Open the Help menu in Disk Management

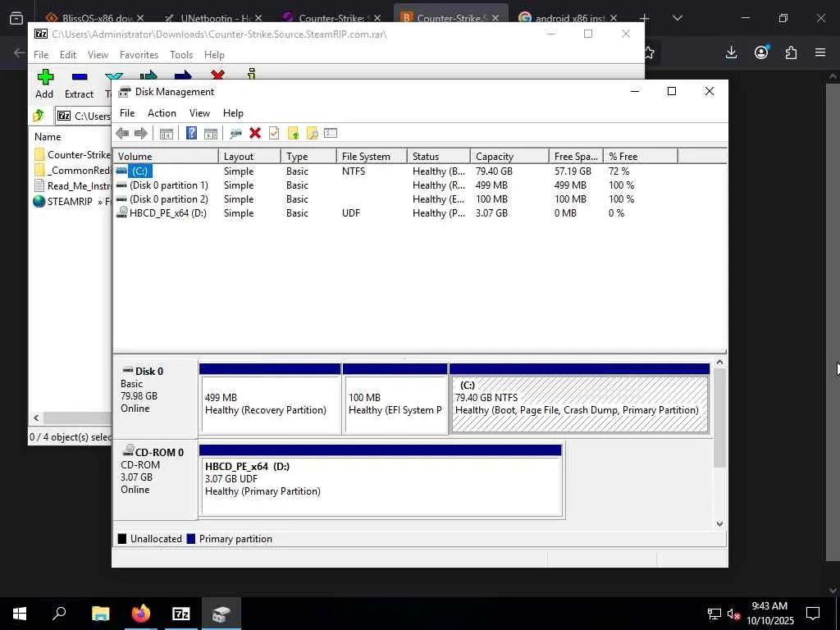[233, 113]
